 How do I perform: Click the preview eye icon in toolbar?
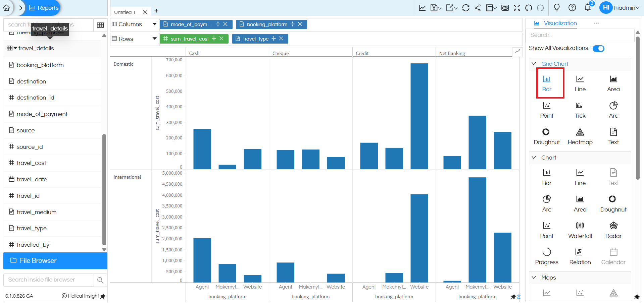tap(505, 7)
